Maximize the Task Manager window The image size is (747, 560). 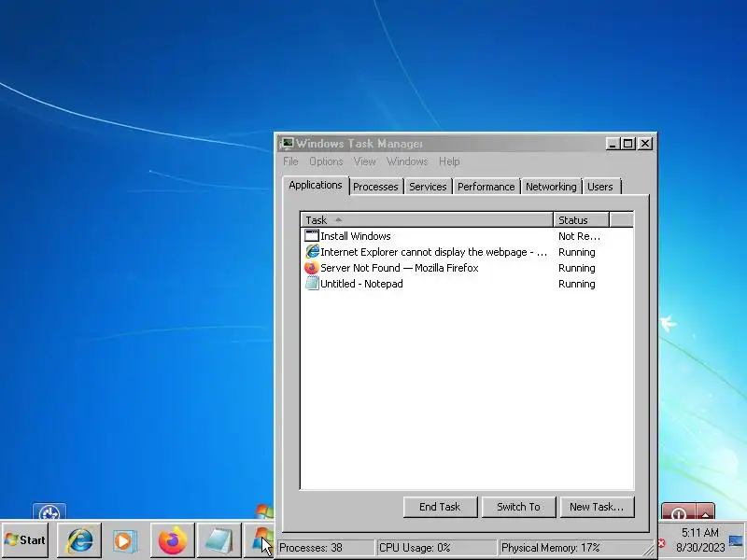click(628, 144)
